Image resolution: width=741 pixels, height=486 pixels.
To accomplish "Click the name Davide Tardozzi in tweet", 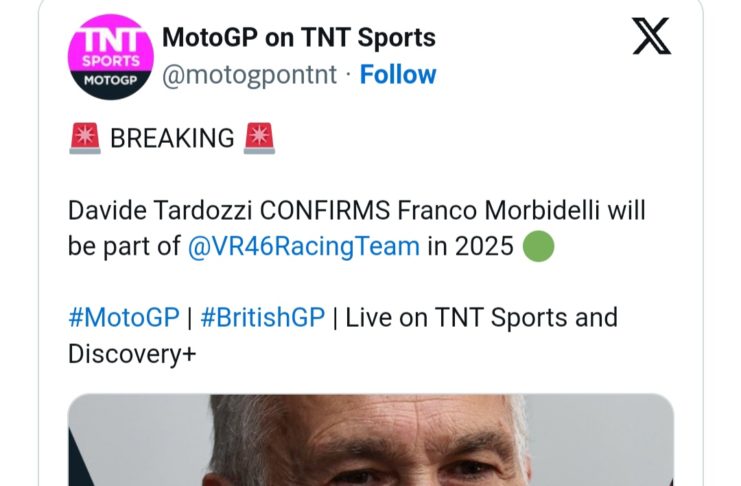I will coord(160,211).
